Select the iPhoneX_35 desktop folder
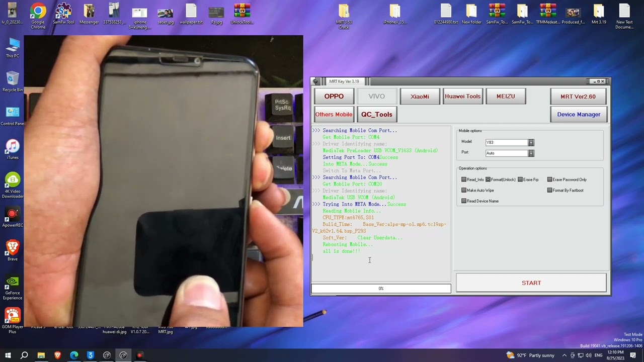 click(x=395, y=14)
